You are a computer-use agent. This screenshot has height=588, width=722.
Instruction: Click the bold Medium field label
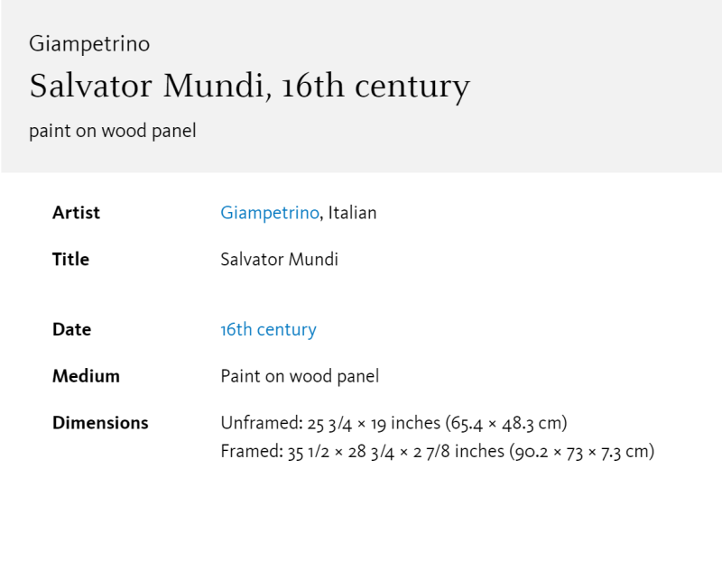(x=86, y=376)
